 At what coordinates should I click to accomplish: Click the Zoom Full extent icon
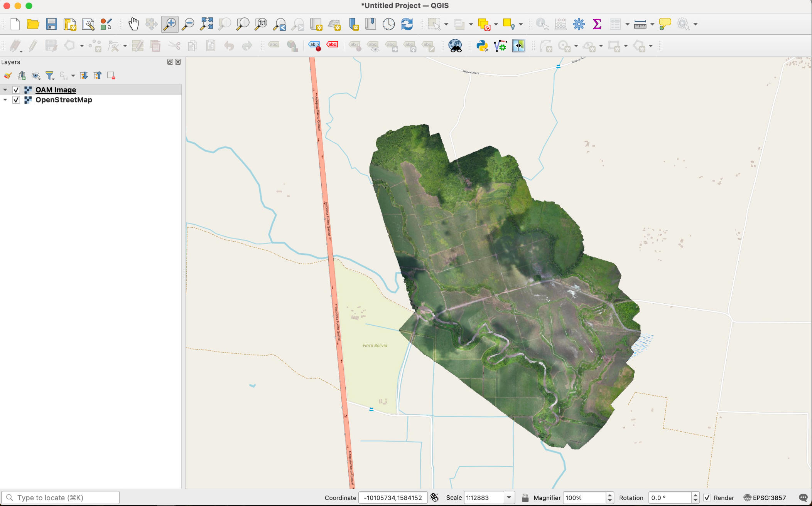tap(206, 24)
